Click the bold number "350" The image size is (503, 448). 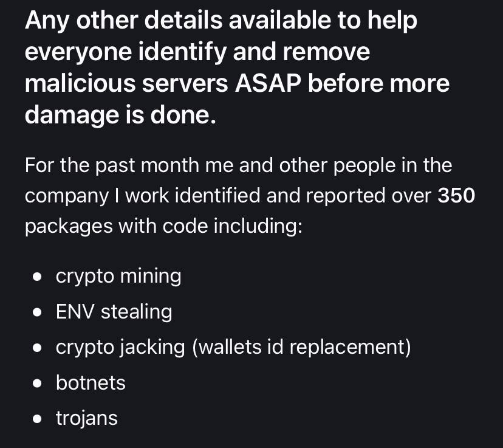click(x=456, y=196)
